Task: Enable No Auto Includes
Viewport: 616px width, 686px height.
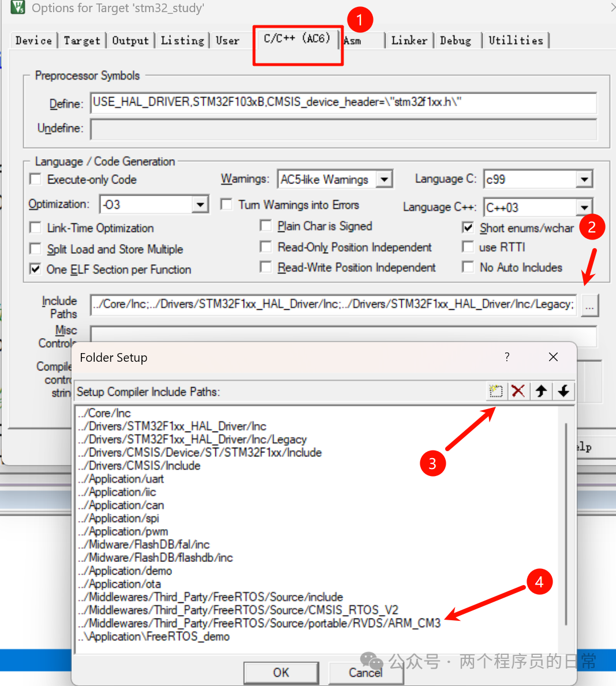Action: point(468,267)
